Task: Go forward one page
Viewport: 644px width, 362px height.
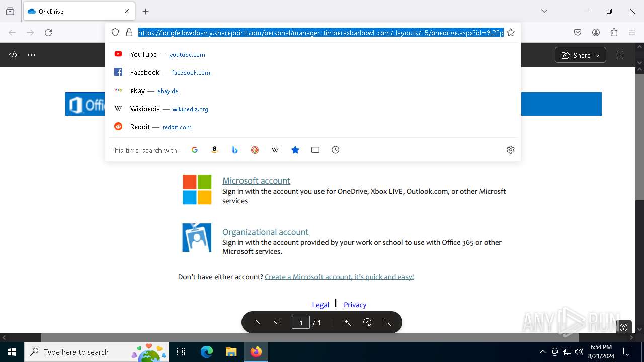Action: tap(30, 32)
